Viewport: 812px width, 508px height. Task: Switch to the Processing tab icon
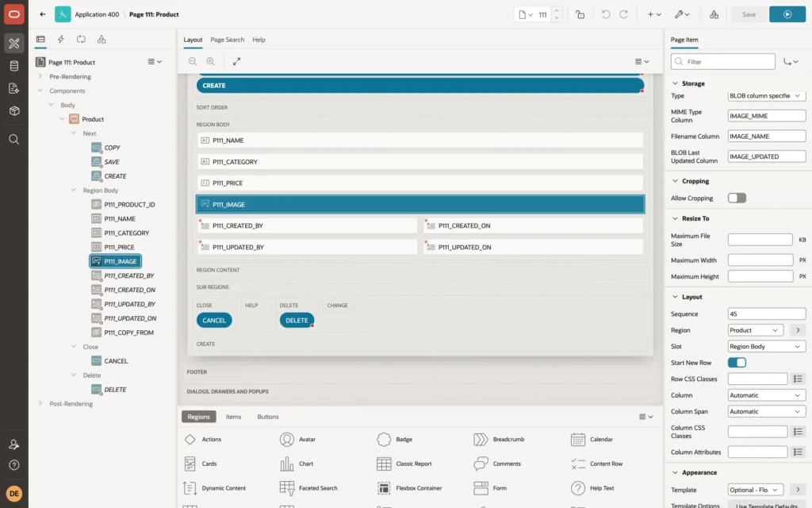[x=82, y=40]
